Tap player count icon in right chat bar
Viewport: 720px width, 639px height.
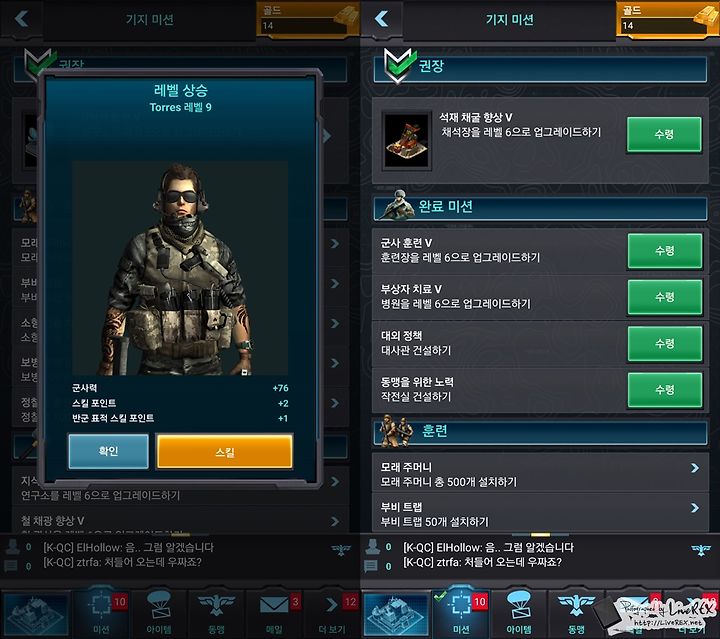(372, 546)
